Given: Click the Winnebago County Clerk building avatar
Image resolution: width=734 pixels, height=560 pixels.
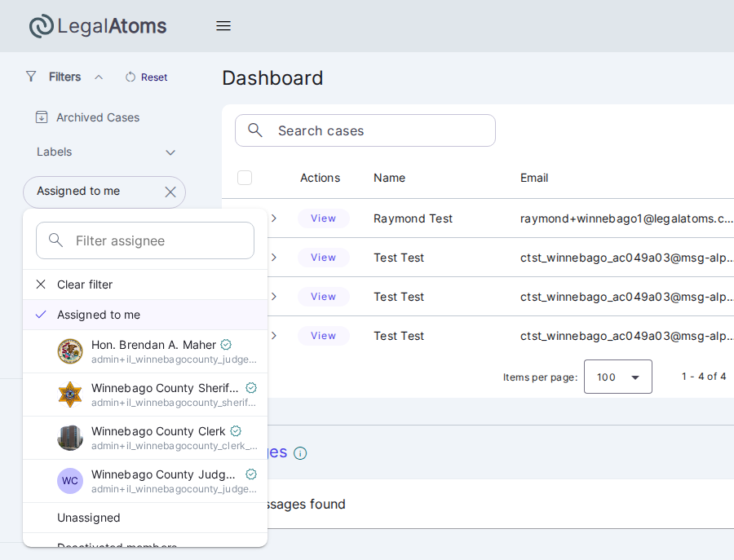Looking at the screenshot, I should 70,438.
